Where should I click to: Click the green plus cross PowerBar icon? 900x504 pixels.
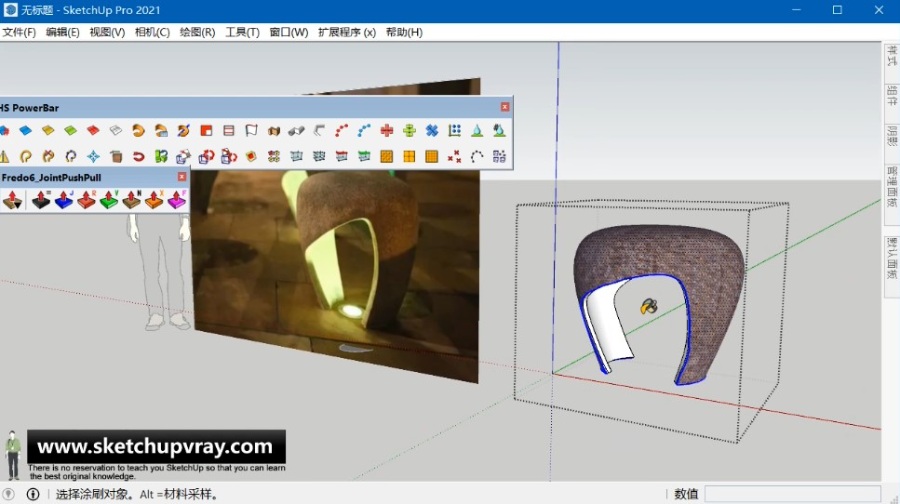click(409, 131)
